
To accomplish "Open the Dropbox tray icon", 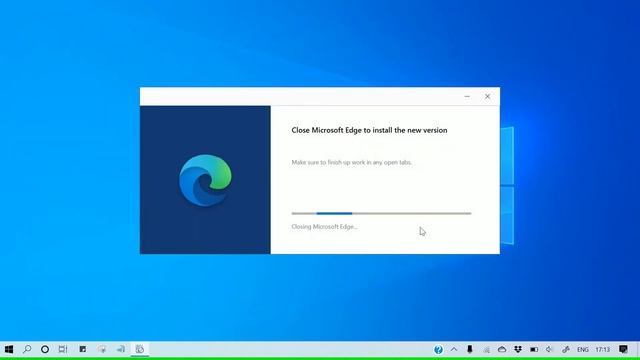I will tap(518, 349).
